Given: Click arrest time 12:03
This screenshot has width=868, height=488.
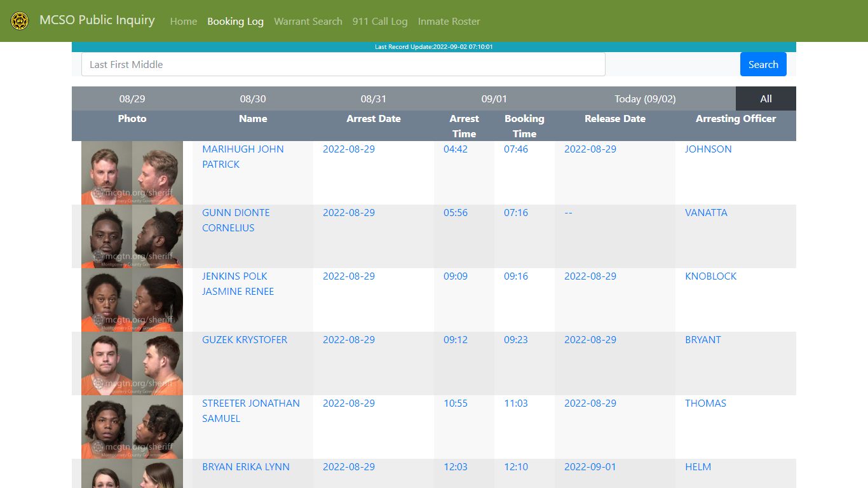Looking at the screenshot, I should point(456,466).
